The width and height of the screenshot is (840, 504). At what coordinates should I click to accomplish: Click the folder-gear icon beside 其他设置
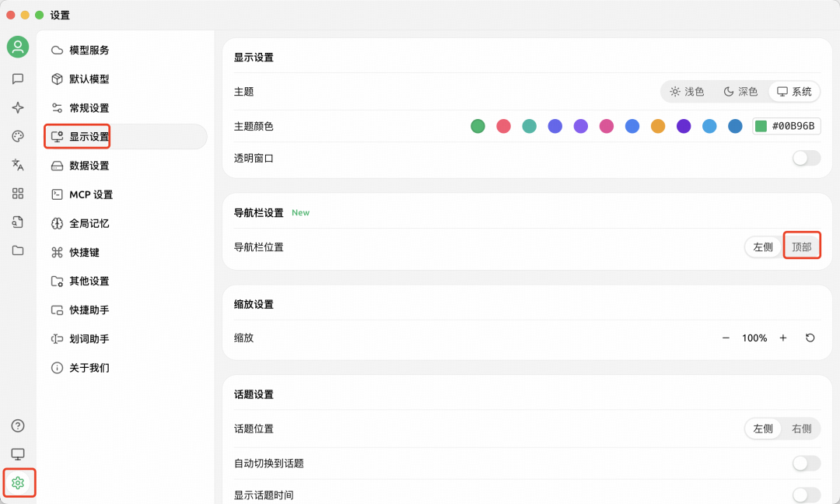pos(57,282)
